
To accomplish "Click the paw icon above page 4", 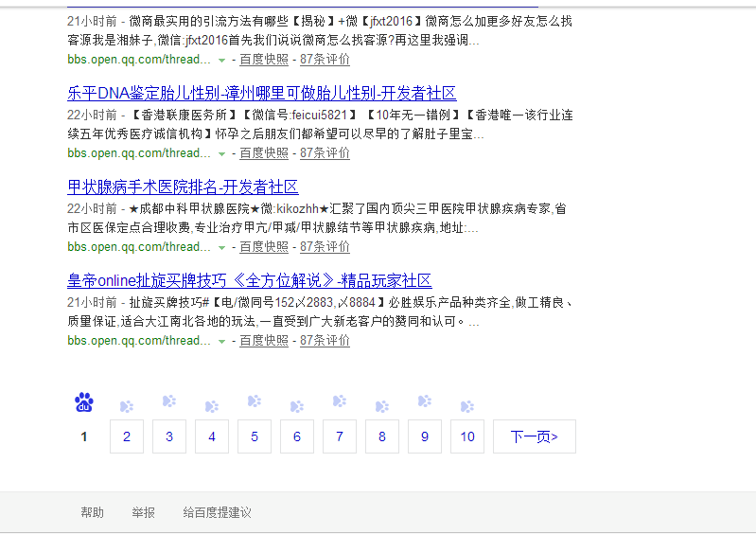I will tap(212, 406).
